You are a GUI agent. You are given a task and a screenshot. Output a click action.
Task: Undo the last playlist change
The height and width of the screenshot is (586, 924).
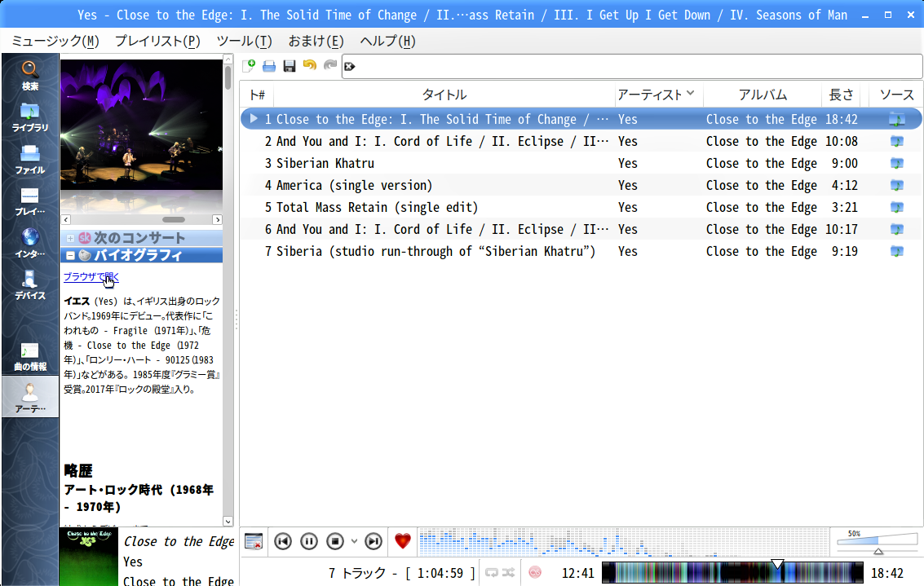click(x=309, y=66)
